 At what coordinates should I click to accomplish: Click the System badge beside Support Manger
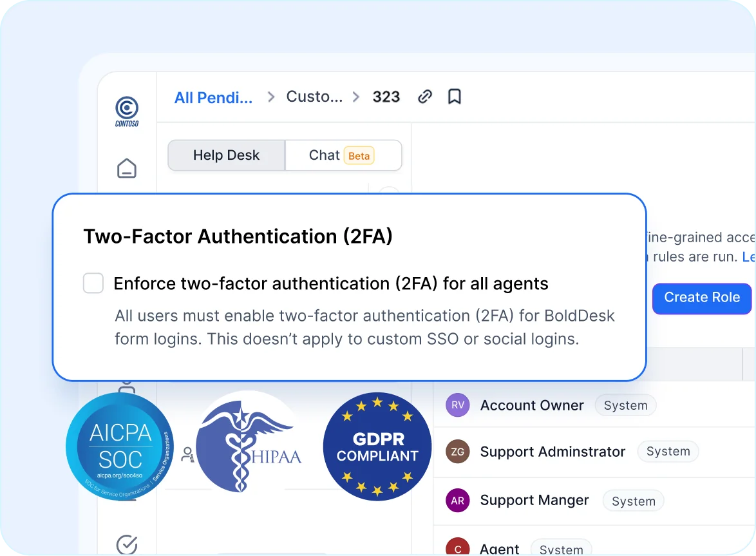tap(633, 501)
